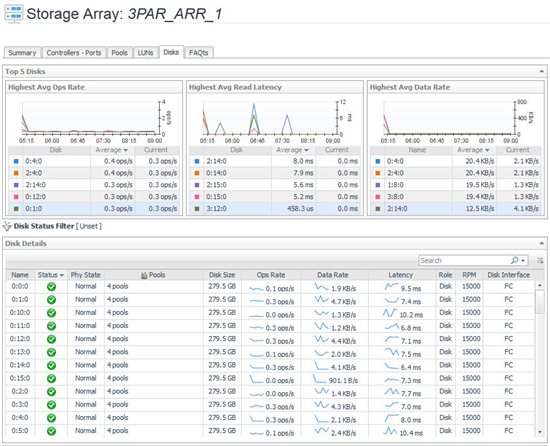The height and width of the screenshot is (446, 550).
Task: Click latency sparkline for disk 0:13:0
Action: tap(391, 352)
